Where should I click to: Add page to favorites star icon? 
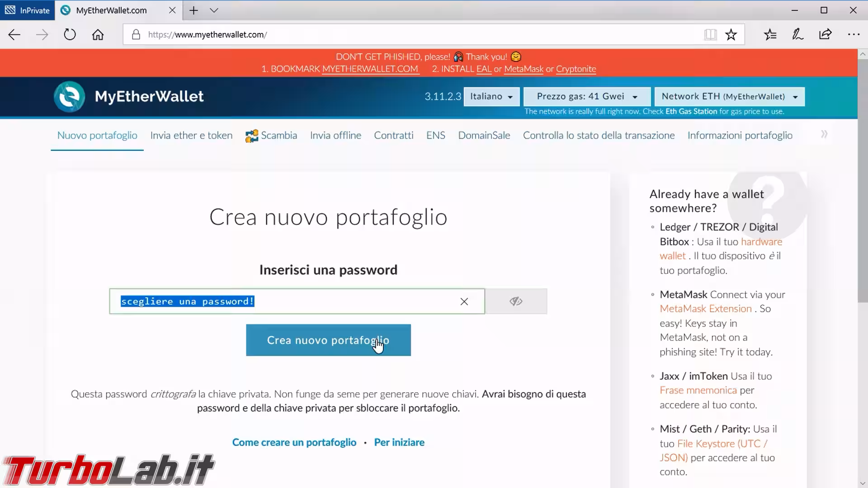731,34
